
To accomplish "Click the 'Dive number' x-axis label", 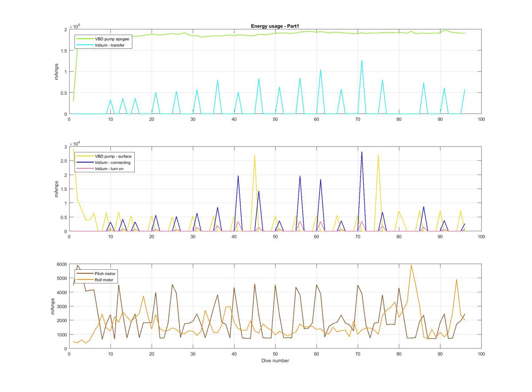I will 275,361.
